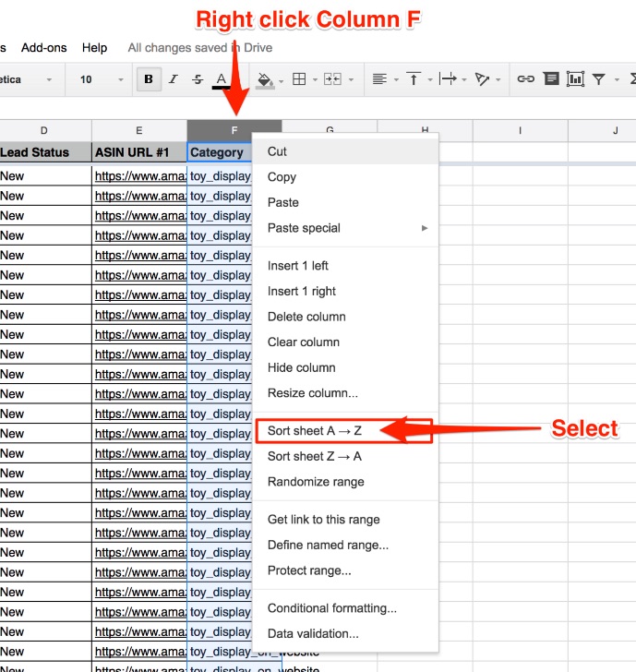Choose Insert 1 left
This screenshot has height=672, width=636.
click(345, 266)
